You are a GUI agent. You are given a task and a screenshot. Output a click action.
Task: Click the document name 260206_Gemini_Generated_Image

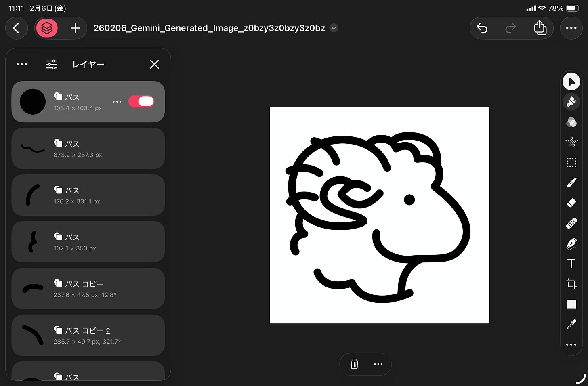click(x=209, y=28)
